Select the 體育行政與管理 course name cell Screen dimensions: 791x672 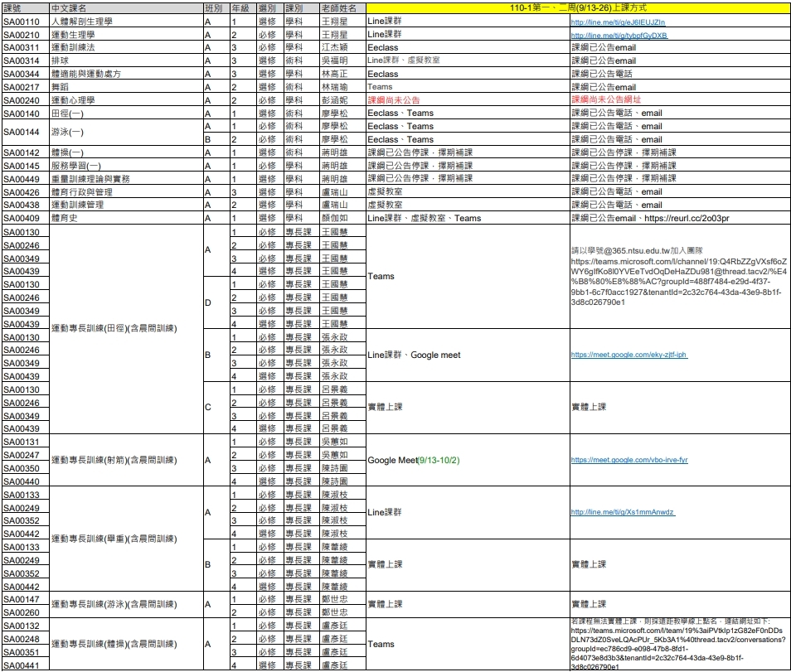(x=127, y=191)
